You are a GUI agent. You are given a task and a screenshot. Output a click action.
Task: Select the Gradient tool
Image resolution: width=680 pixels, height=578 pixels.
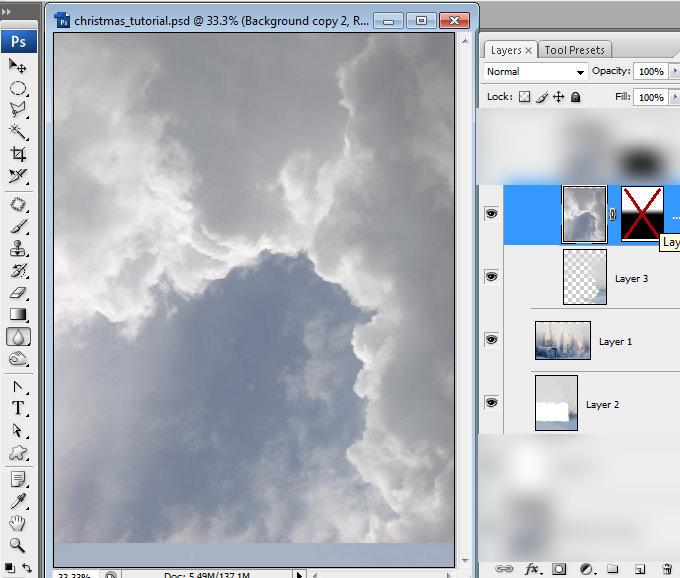point(18,314)
